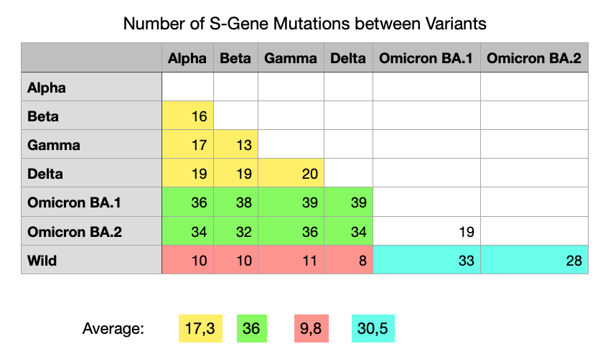This screenshot has height=364, width=613.
Task: Select the Wild-Delta cell showing 8
Action: (x=348, y=261)
